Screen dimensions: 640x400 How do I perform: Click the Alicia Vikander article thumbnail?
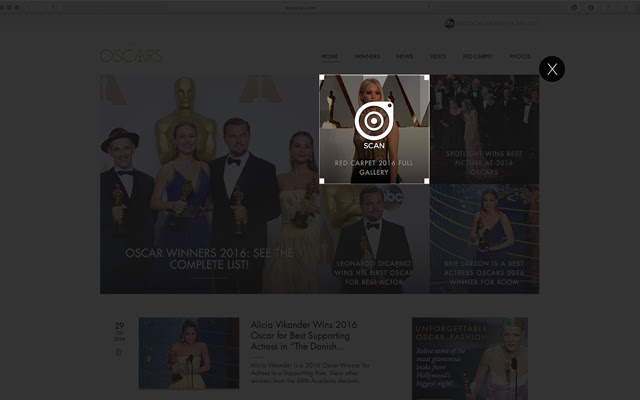pyautogui.click(x=189, y=353)
